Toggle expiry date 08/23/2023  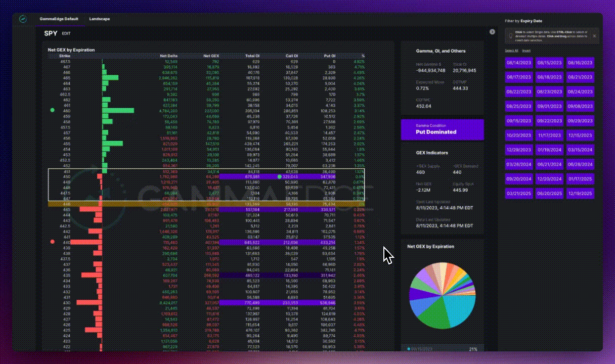click(549, 92)
